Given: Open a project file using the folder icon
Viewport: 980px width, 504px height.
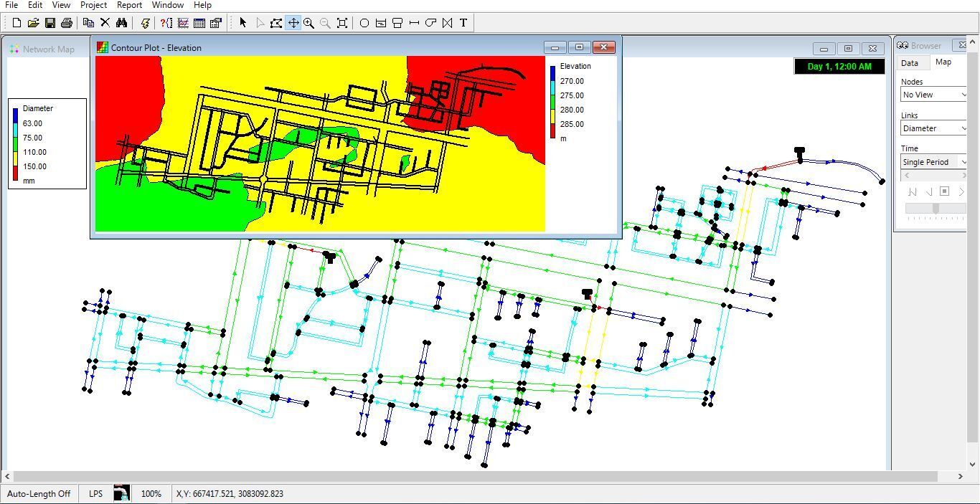Looking at the screenshot, I should [33, 23].
